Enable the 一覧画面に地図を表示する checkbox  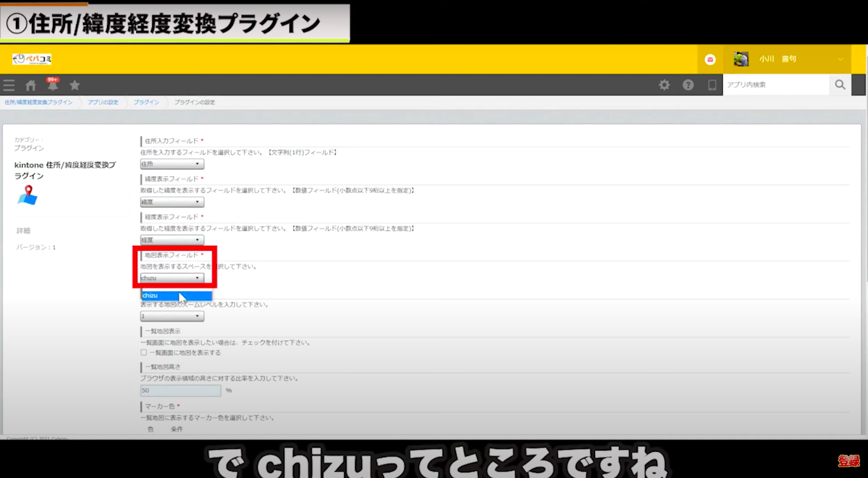point(144,353)
